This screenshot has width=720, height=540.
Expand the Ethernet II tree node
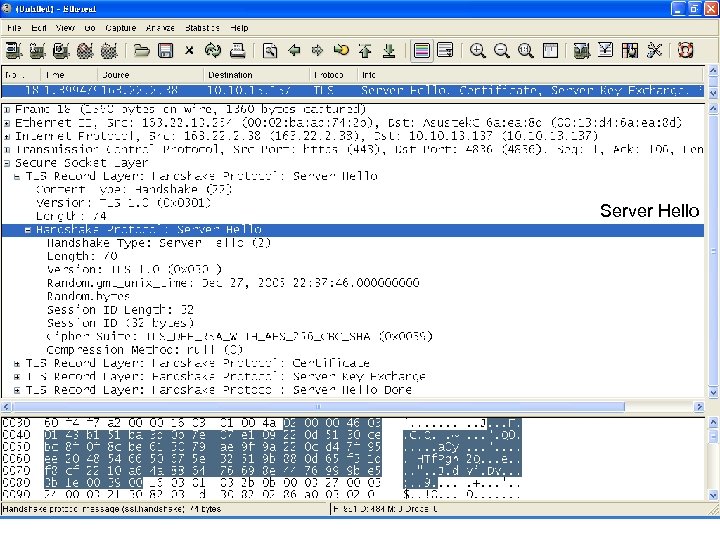(7, 123)
